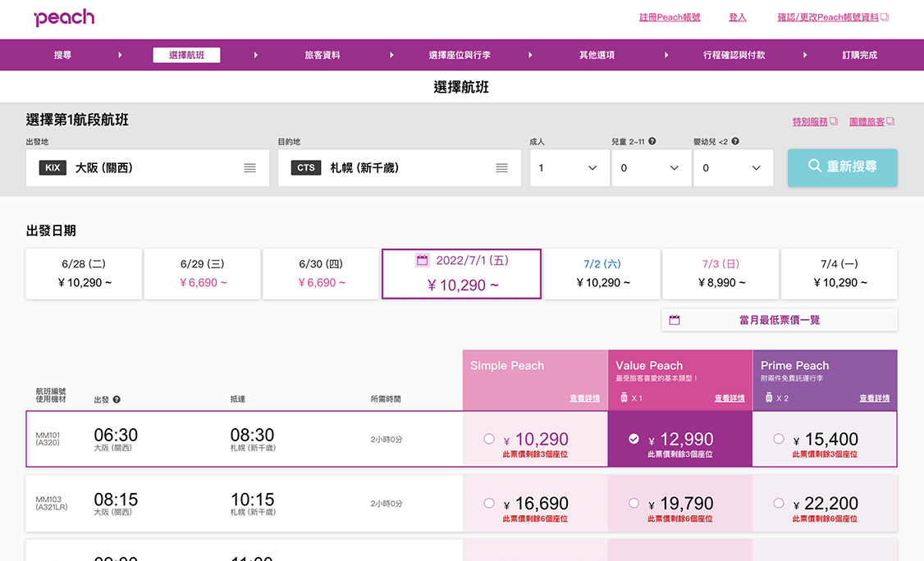Click the baggage icon under Value Peach
Screen dimensions: 924x561
pyautogui.click(x=624, y=398)
